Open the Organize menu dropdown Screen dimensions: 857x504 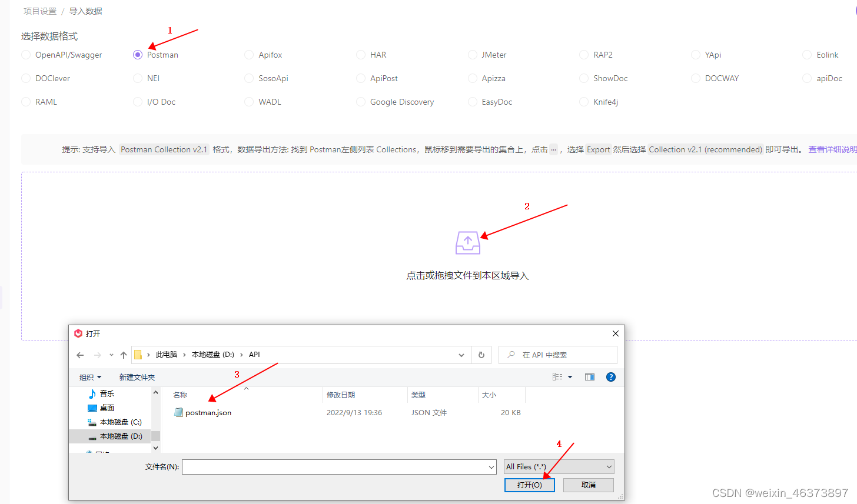[x=91, y=378]
